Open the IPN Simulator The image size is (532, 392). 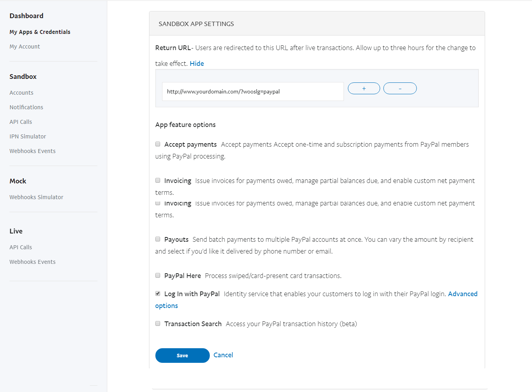point(28,136)
